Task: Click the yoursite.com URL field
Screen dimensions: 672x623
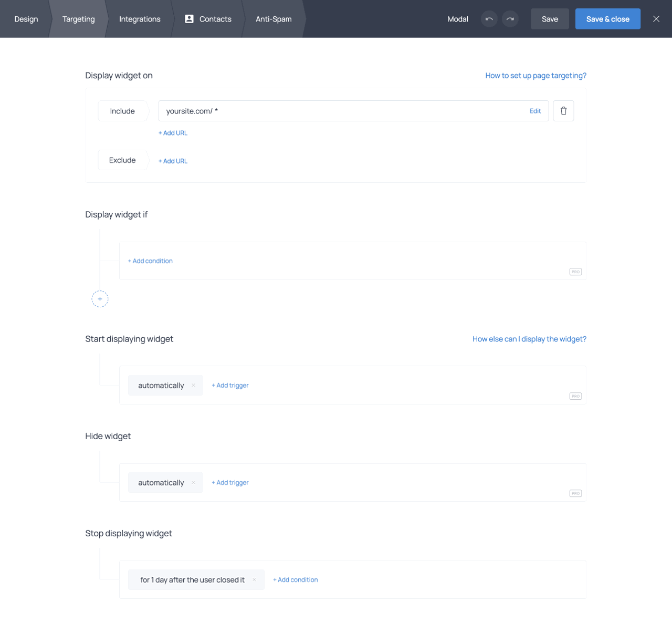Action: tap(341, 111)
